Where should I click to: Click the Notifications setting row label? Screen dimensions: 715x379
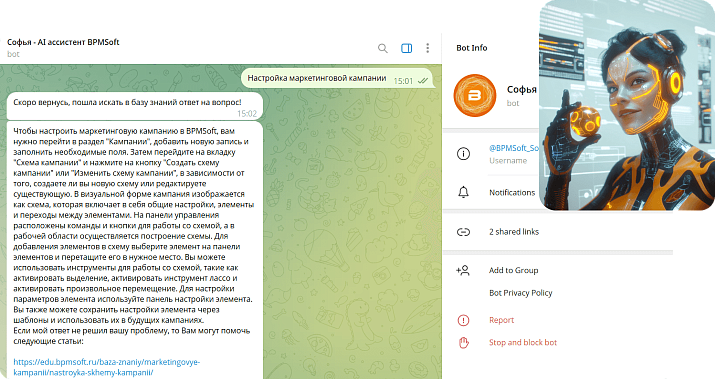(512, 192)
